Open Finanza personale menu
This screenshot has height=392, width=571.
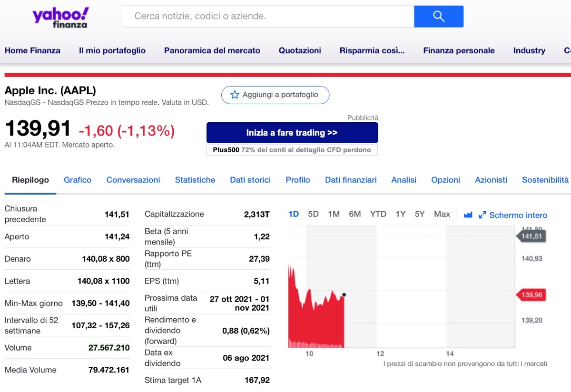point(459,50)
